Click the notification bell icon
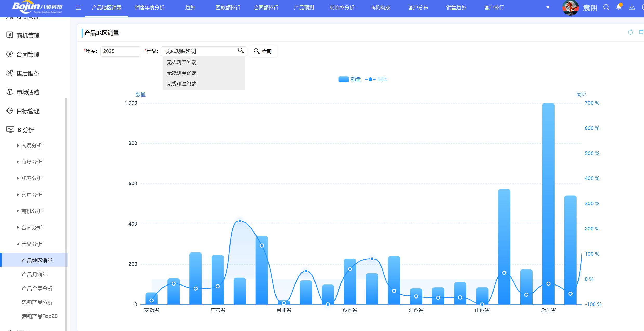Image resolution: width=644 pixels, height=331 pixels. coord(619,7)
